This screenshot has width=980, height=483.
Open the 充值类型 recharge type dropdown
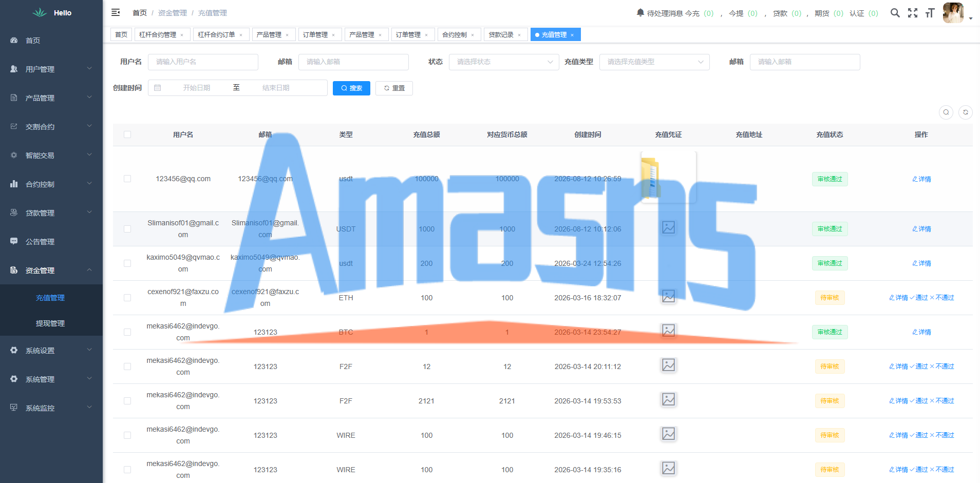tap(654, 62)
